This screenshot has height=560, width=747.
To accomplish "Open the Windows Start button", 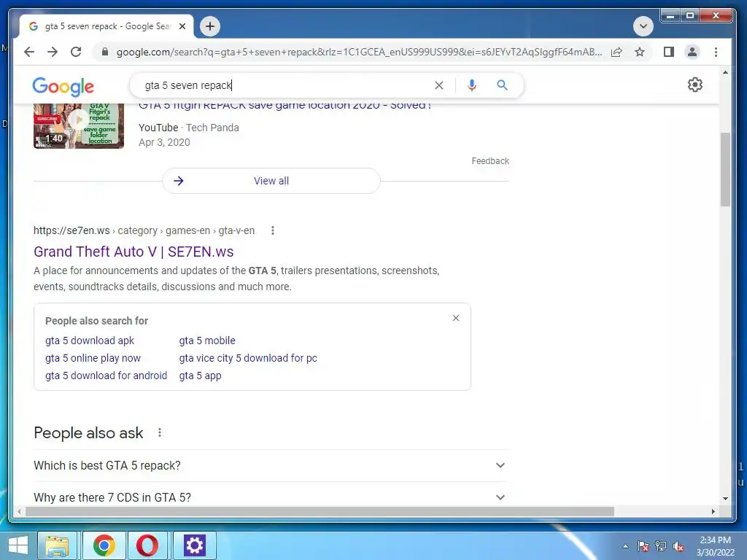I will pyautogui.click(x=18, y=545).
